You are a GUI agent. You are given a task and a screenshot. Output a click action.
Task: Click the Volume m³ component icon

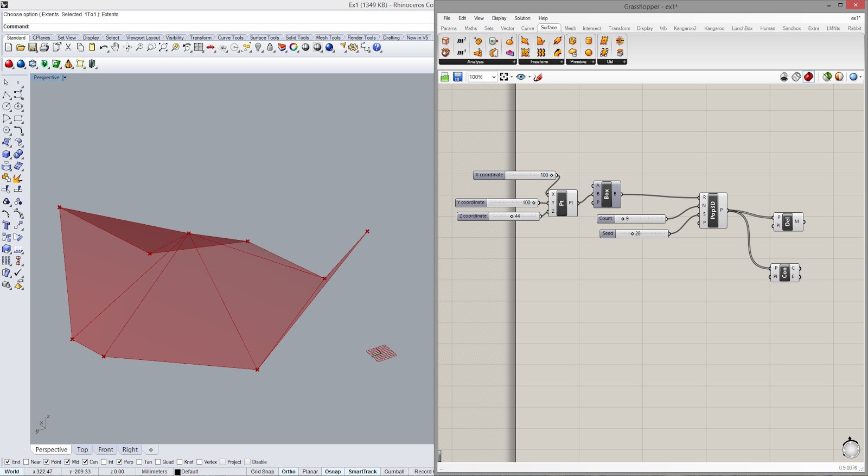tap(461, 53)
